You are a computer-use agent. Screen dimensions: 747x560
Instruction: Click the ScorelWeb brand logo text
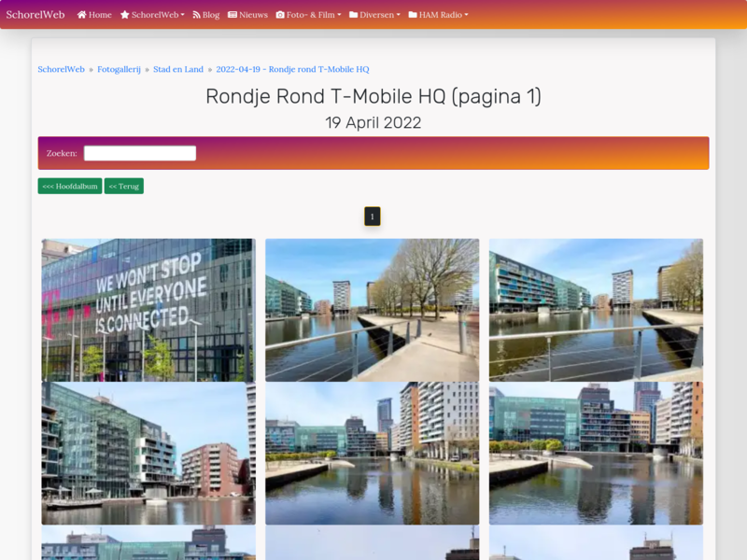pyautogui.click(x=35, y=15)
